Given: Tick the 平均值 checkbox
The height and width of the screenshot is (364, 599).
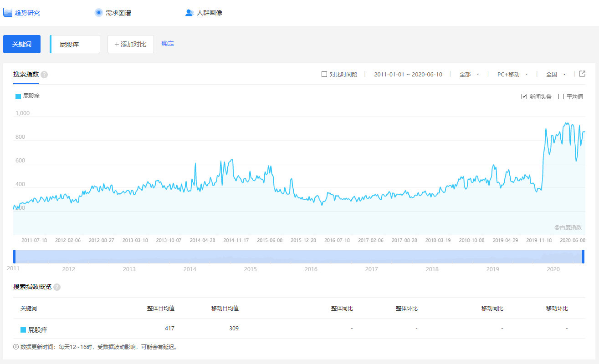Looking at the screenshot, I should tap(561, 96).
